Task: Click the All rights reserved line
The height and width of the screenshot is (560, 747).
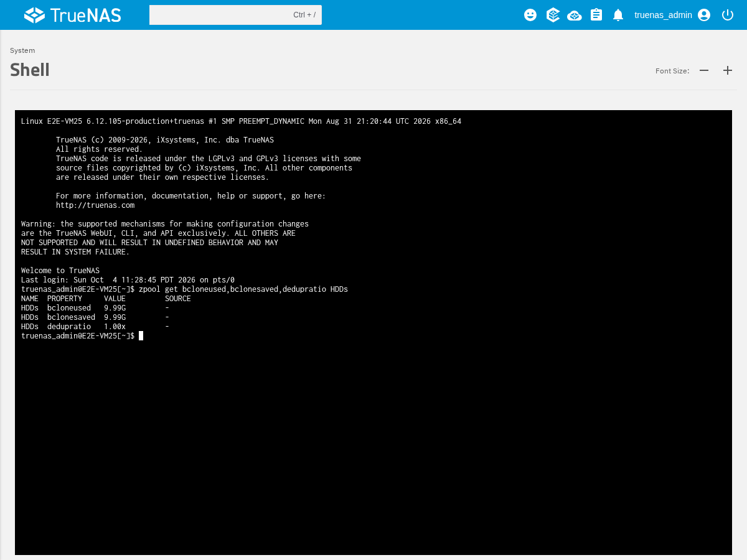Action: pyautogui.click(x=100, y=149)
